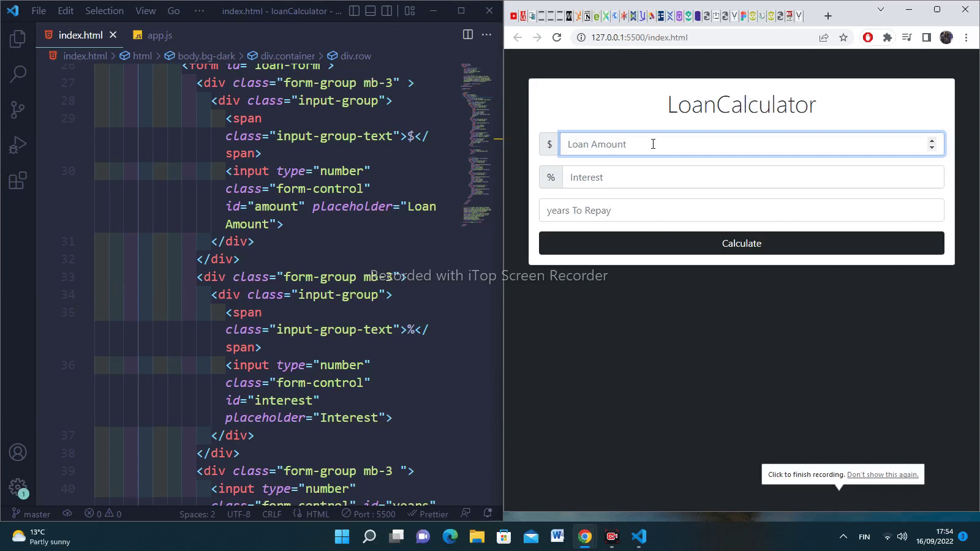
Task: Click the master branch indicator
Action: point(31,514)
